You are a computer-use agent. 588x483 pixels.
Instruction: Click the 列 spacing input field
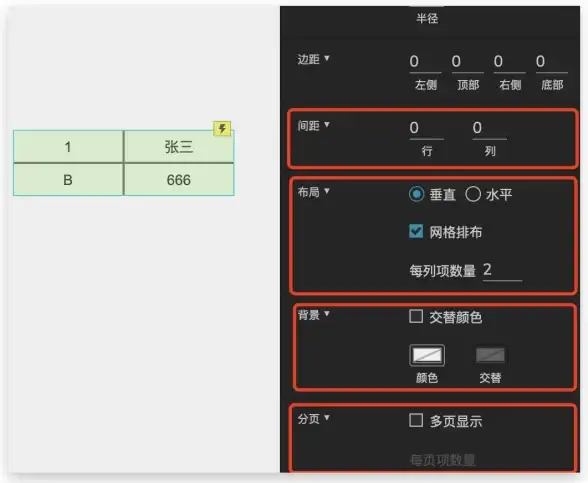489,129
